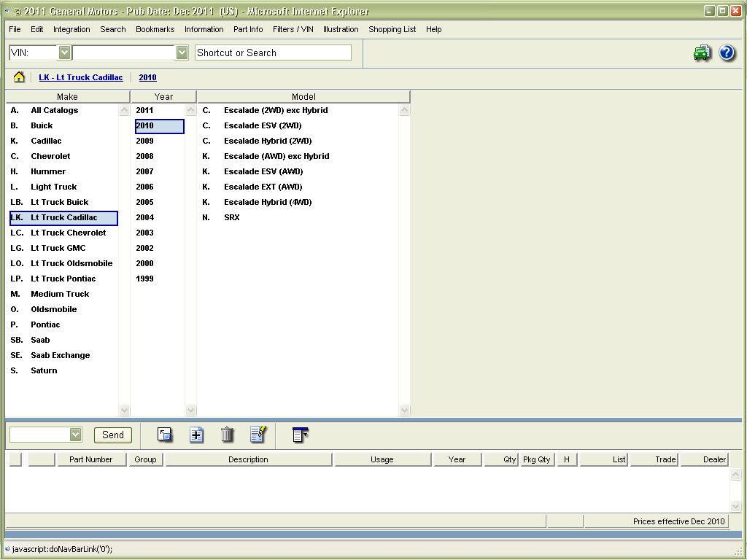Open the Shopping List menu
The height and width of the screenshot is (560, 747).
click(x=392, y=29)
